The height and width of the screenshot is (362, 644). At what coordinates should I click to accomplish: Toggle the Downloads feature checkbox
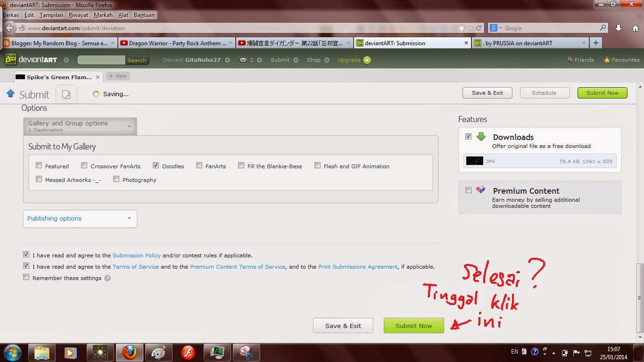pyautogui.click(x=469, y=137)
